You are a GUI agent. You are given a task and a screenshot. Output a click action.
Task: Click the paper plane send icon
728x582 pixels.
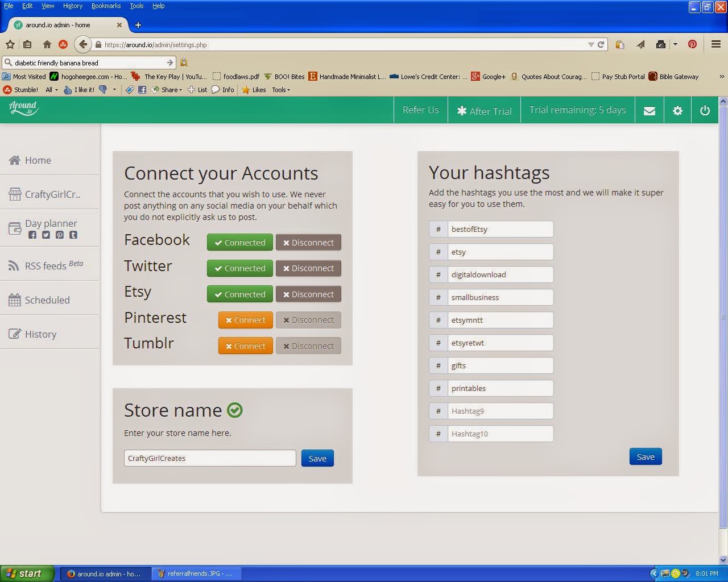click(640, 44)
